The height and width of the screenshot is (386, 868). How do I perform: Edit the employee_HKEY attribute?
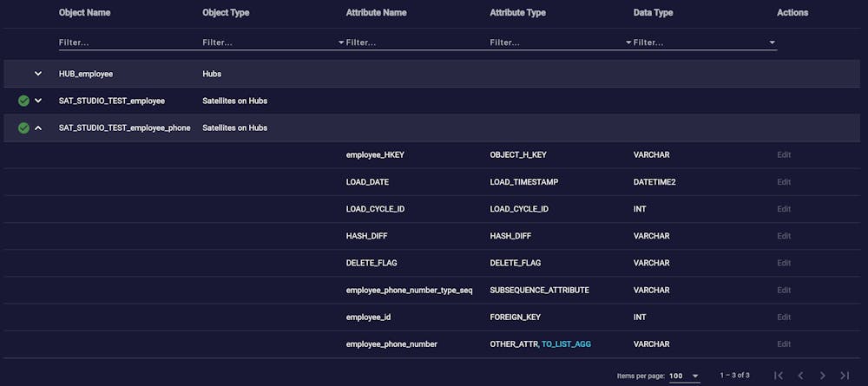pyautogui.click(x=784, y=155)
